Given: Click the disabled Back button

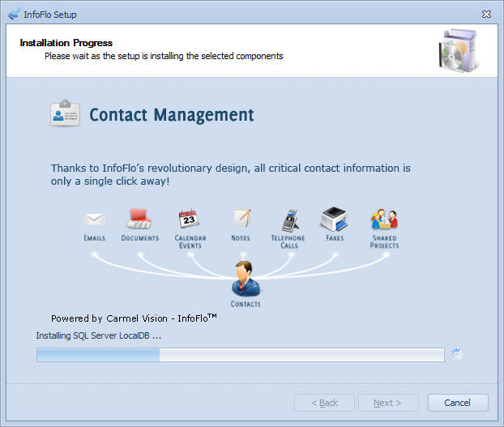Looking at the screenshot, I should pos(324,403).
